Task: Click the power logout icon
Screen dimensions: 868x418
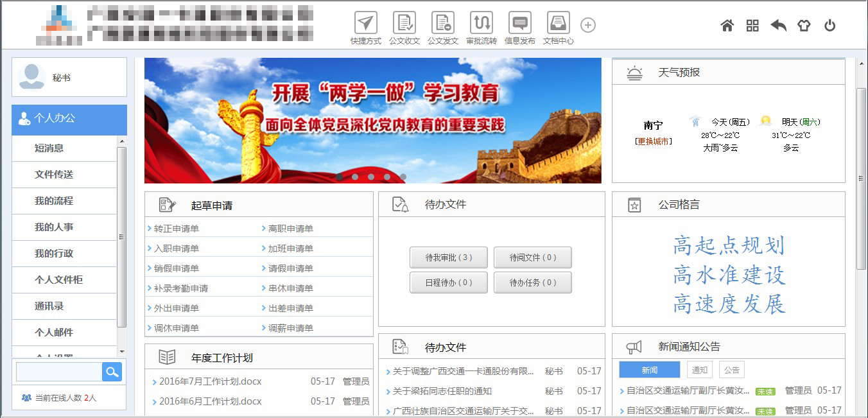Action: pos(829,26)
